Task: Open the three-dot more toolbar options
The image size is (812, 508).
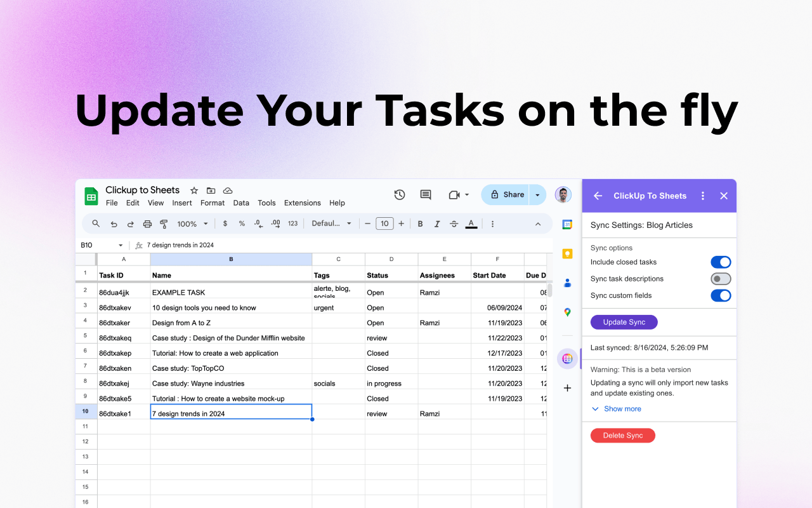Action: [492, 224]
